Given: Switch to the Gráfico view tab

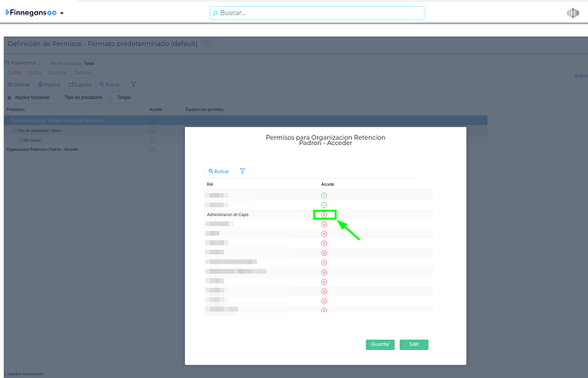Looking at the screenshot, I should pos(57,73).
